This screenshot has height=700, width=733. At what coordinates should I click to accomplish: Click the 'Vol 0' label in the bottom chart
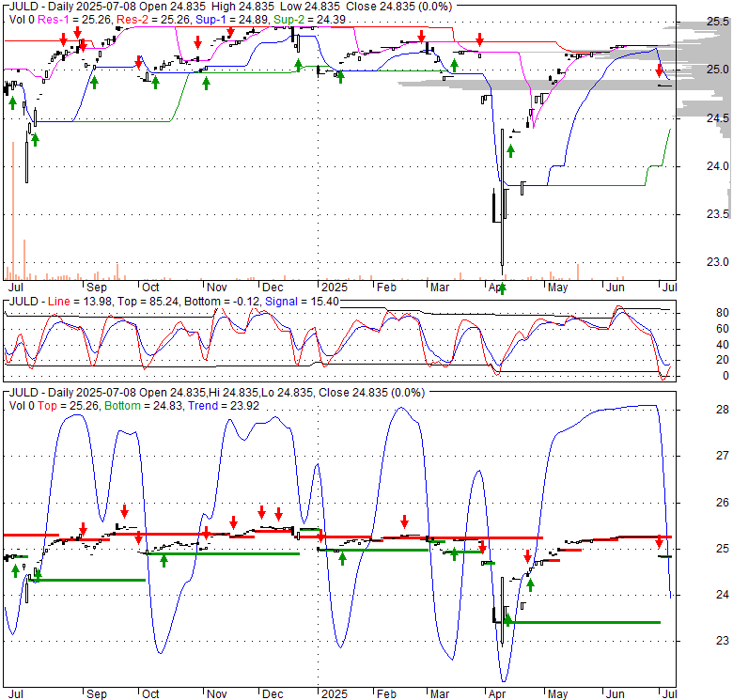pos(22,406)
